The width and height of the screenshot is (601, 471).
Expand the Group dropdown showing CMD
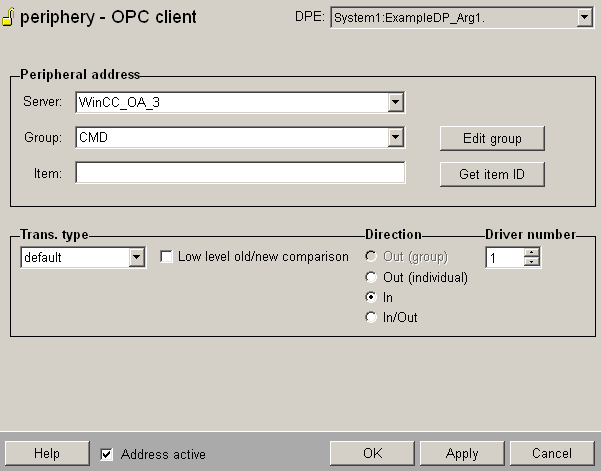[x=396, y=137]
